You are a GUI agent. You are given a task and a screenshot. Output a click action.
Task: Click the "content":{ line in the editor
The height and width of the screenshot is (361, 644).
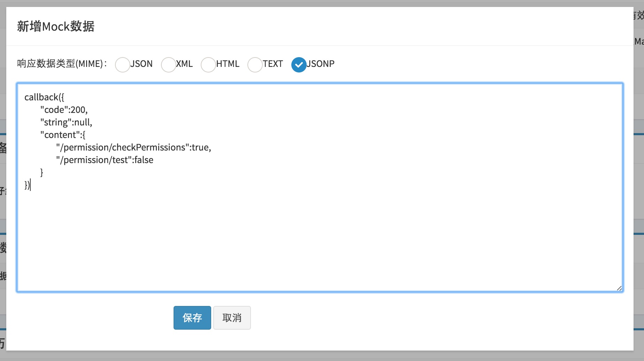[x=63, y=135]
